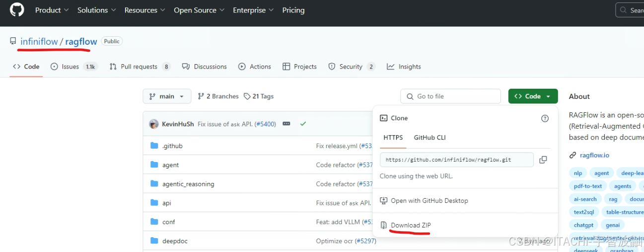Toggle the green Code dropdown button
This screenshot has height=252, width=644.
(x=533, y=96)
